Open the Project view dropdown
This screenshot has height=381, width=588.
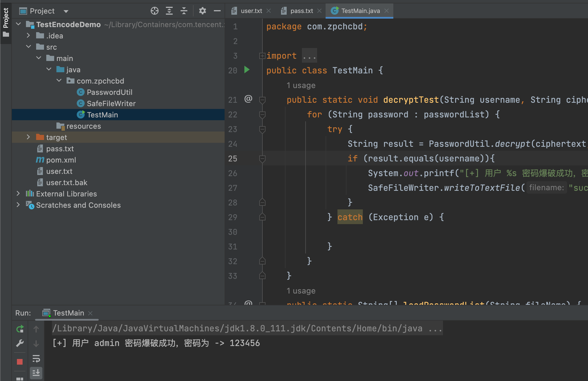[x=66, y=11]
